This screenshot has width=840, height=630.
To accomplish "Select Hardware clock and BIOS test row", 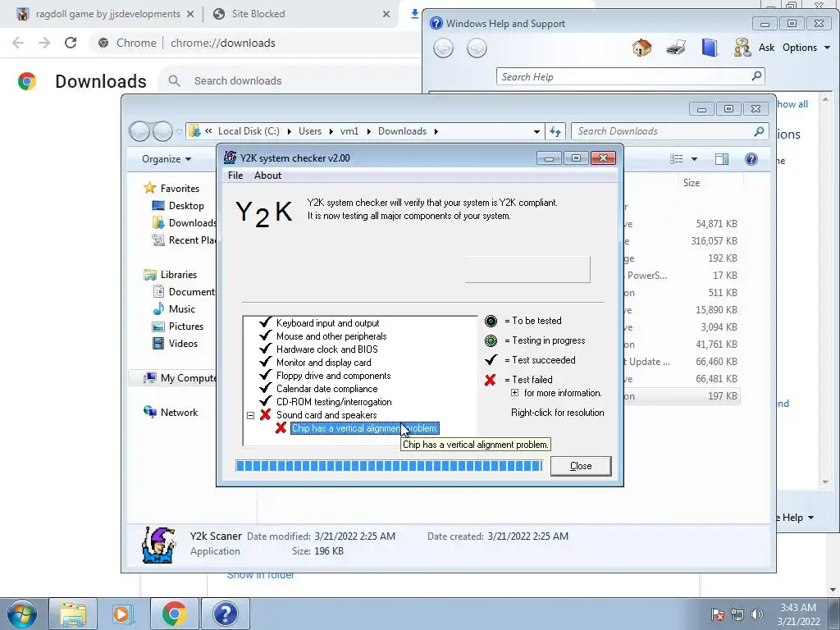I will [x=326, y=349].
